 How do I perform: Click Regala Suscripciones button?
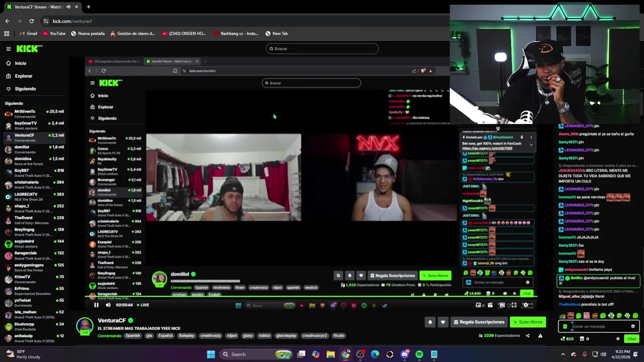pyautogui.click(x=478, y=322)
